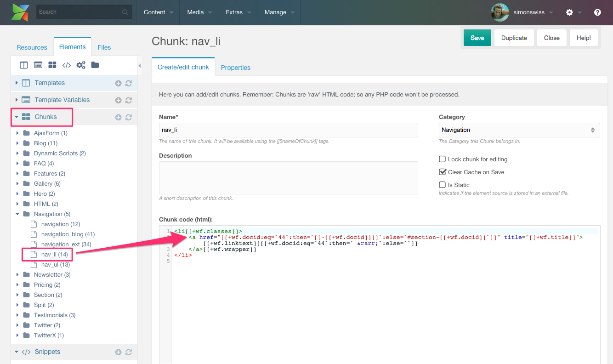Collapse the Navigation folder
Screen dimensions: 613x364
(x=18, y=214)
